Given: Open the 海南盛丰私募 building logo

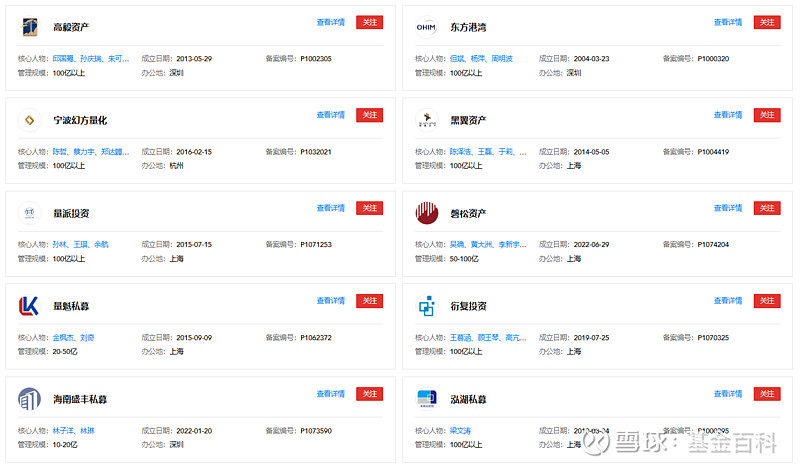Looking at the screenshot, I should [29, 399].
